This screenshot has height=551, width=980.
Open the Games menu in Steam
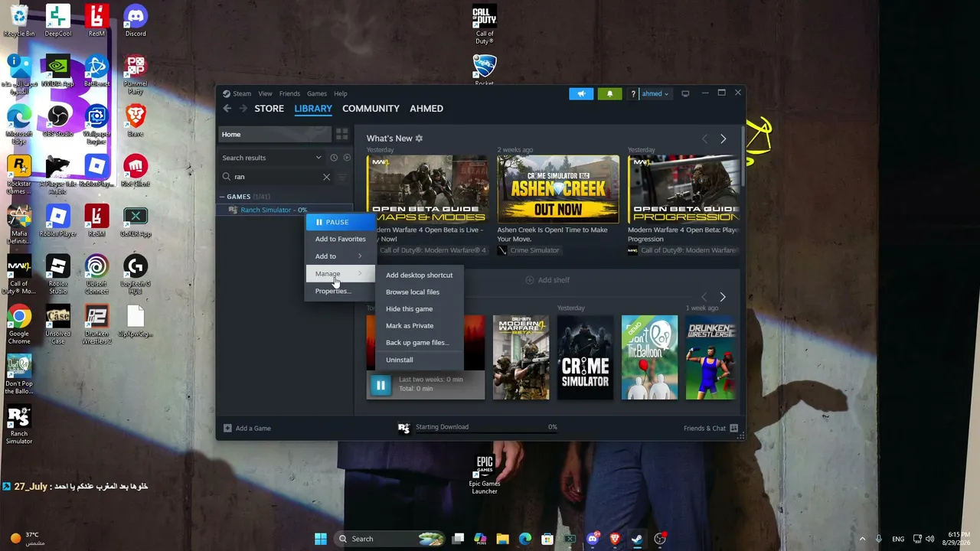point(317,93)
